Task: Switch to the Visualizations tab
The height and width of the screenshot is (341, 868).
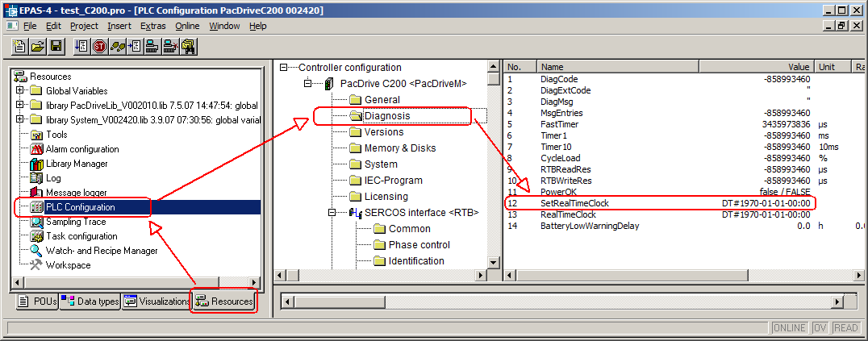Action: 156,301
